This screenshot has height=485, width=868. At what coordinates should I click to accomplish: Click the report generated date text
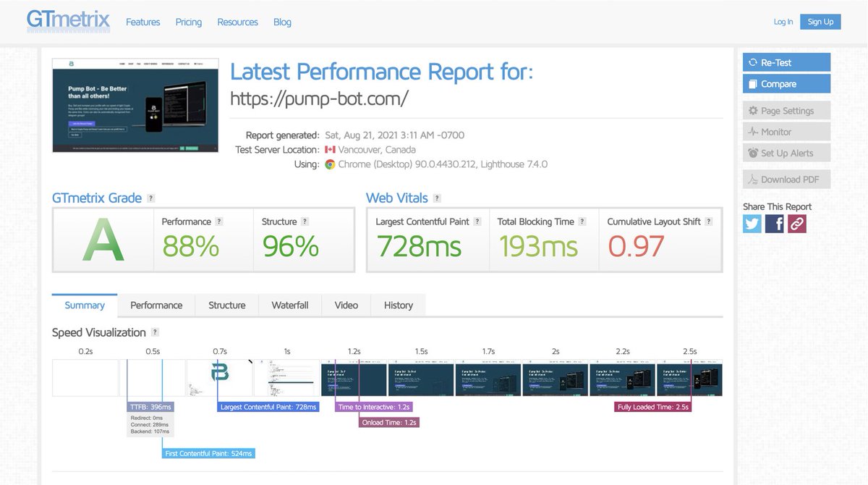click(x=394, y=135)
